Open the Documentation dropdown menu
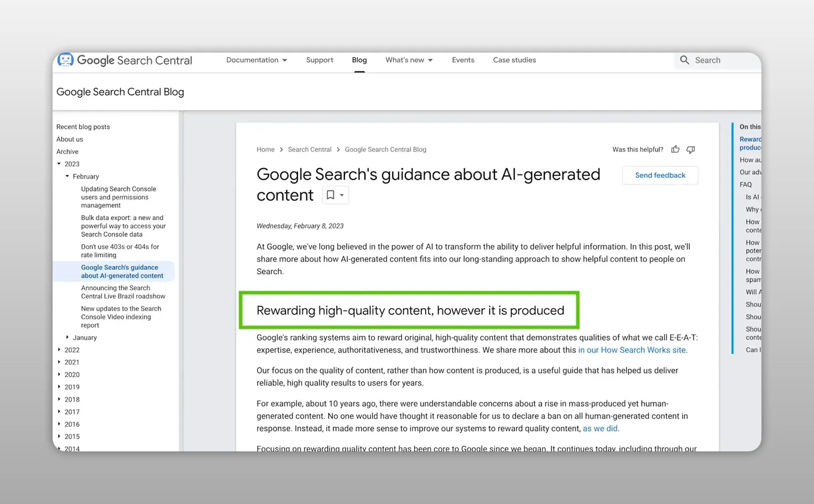The height and width of the screenshot is (504, 814). pos(256,60)
